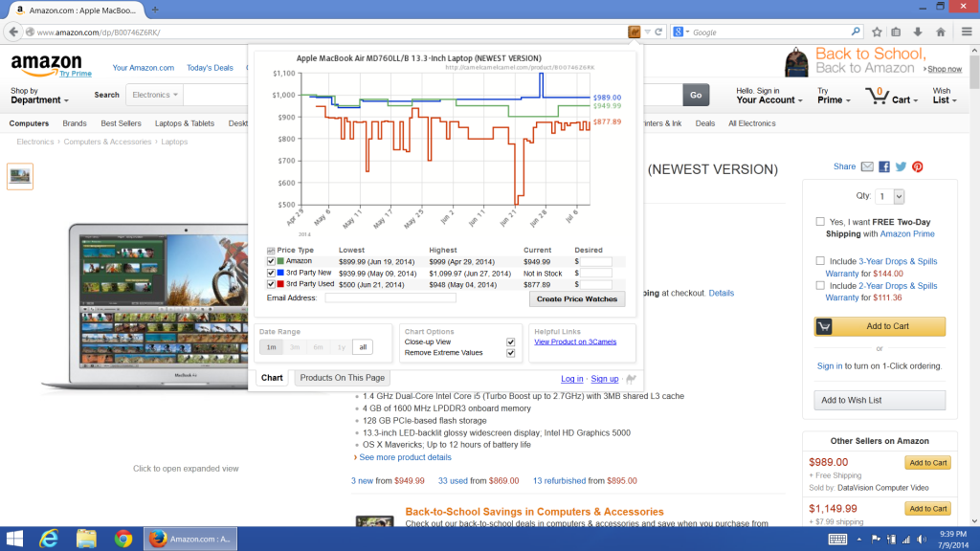Screen dimensions: 980x551
Task: Open the Best Sellers navigation item
Action: point(121,123)
